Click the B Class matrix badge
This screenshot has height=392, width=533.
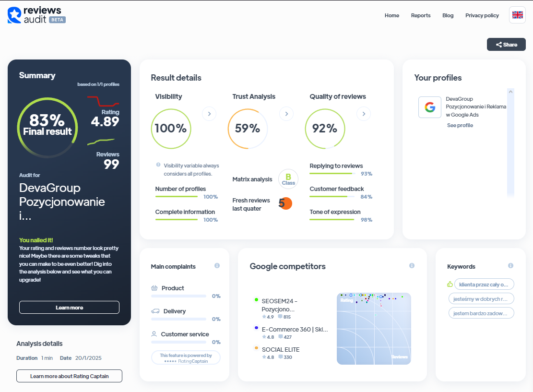[288, 179]
